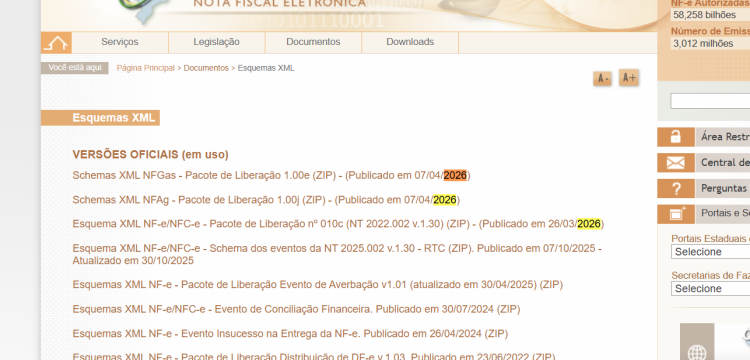Download NF-e/NFC-e Pacote de Liberação nº 010c
The width and height of the screenshot is (750, 360).
[x=338, y=224]
